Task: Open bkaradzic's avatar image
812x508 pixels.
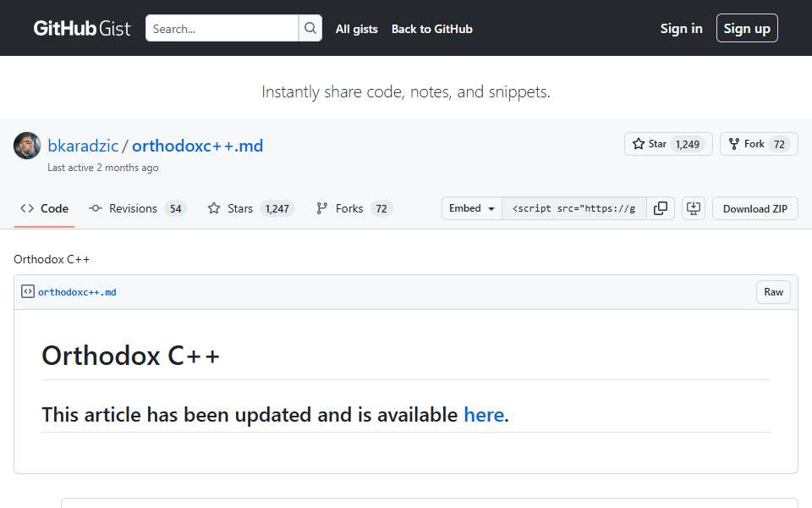Action: point(27,146)
